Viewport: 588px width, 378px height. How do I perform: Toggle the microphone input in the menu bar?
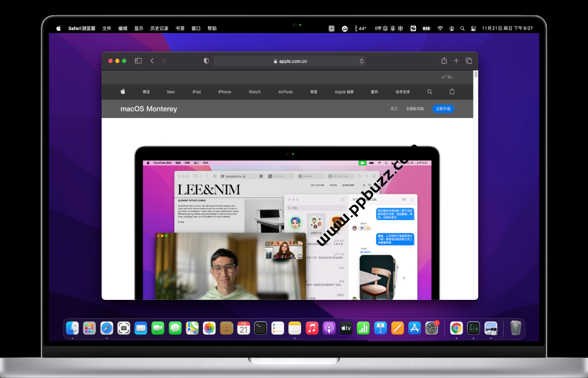click(393, 28)
